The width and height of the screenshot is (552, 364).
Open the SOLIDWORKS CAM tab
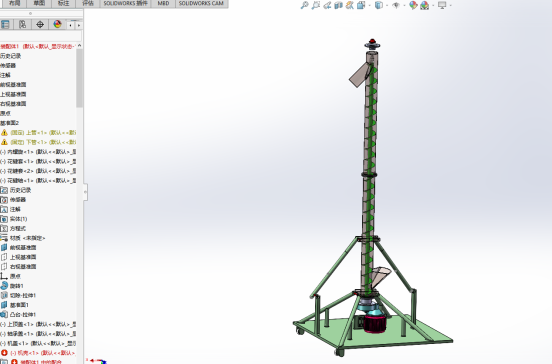coord(201,3)
